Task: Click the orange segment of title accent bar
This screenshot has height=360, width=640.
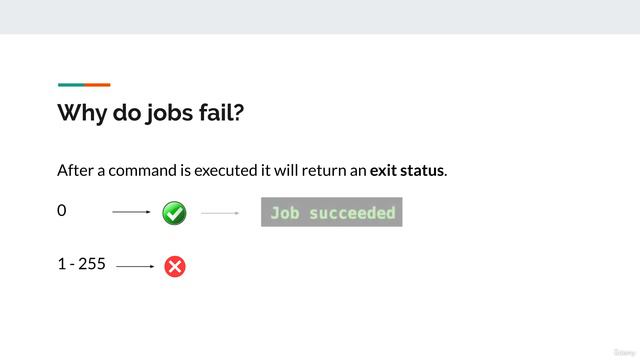Action: 98,85
